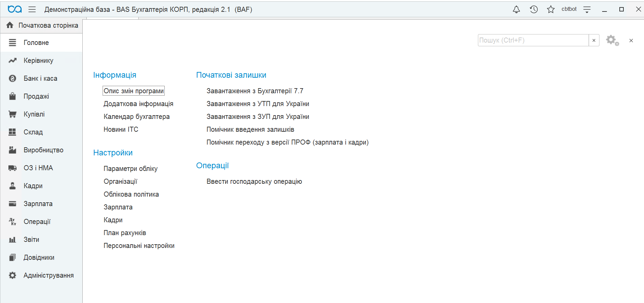Open favorites star icon
644x303 pixels.
point(551,9)
